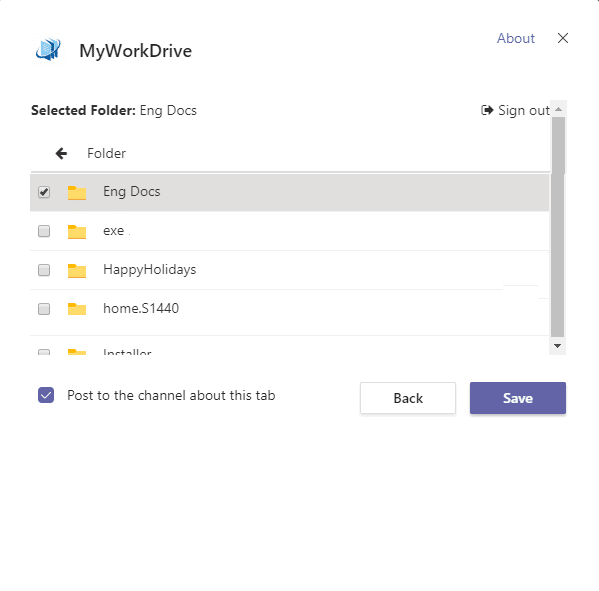Image resolution: width=599 pixels, height=591 pixels.
Task: Close the MyWorkDrive dialog
Action: coord(563,38)
